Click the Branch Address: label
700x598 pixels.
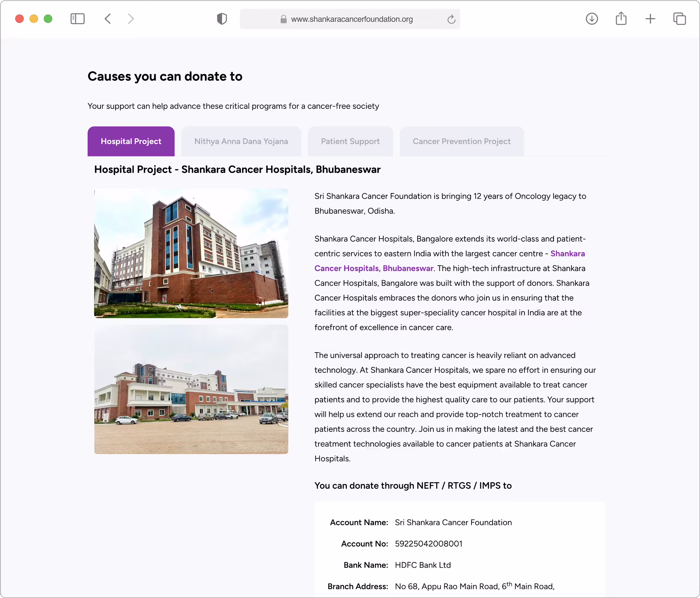(x=358, y=586)
